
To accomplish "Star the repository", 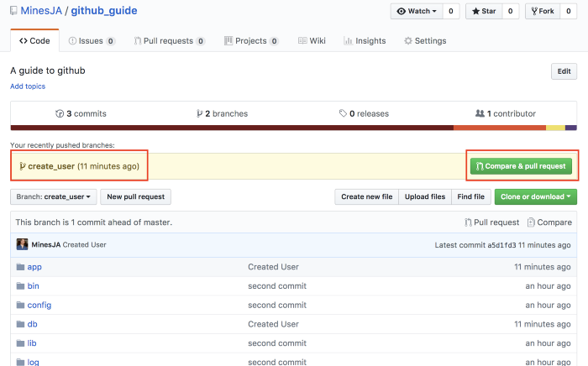I will click(x=484, y=11).
